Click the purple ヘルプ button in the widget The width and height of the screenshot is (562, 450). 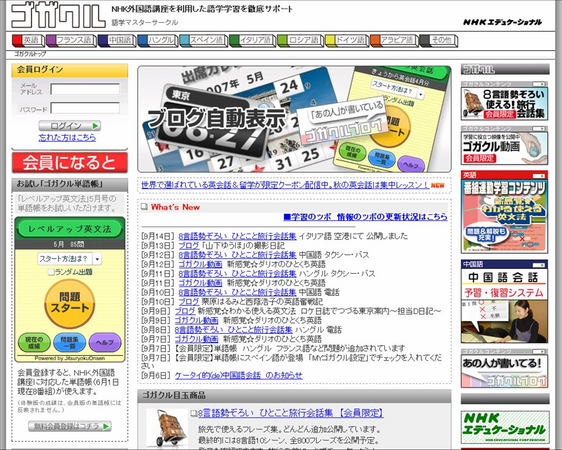click(x=105, y=343)
